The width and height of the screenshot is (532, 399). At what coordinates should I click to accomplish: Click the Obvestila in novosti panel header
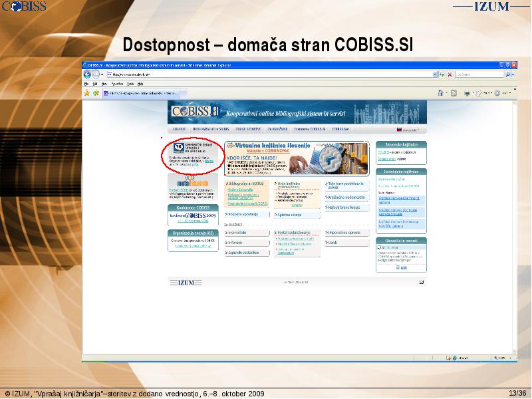pos(401,241)
